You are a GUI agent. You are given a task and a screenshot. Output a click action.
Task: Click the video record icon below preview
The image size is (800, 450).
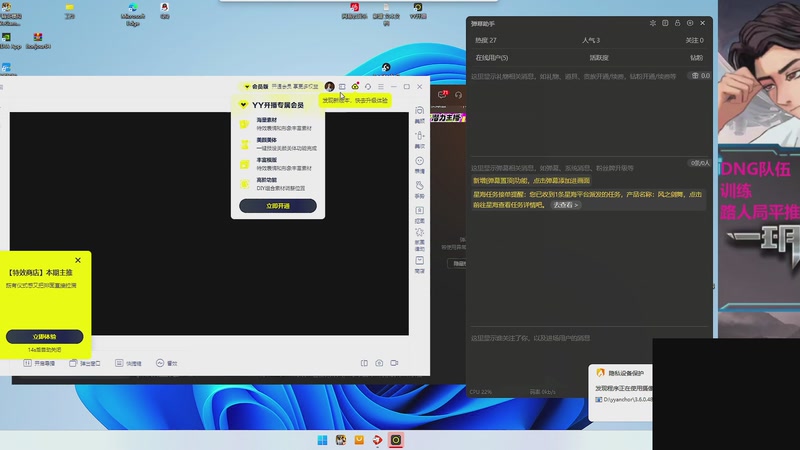click(394, 363)
